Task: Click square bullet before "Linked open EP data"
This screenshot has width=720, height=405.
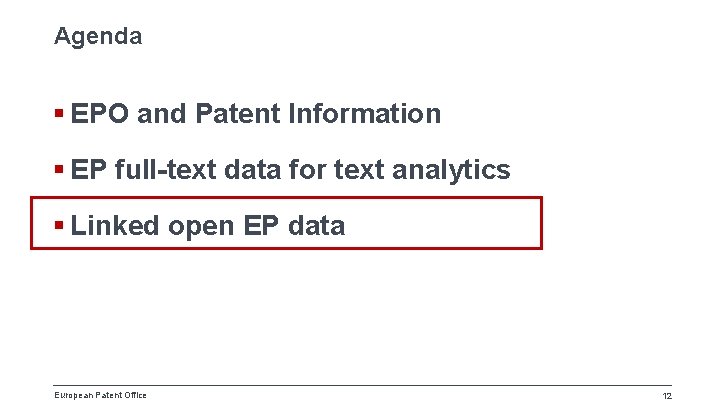Action: (60, 226)
